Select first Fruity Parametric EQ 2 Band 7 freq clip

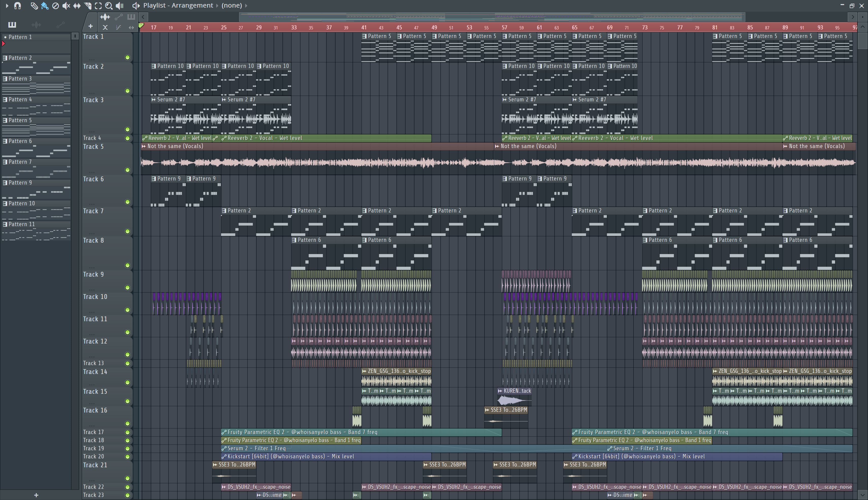point(361,432)
